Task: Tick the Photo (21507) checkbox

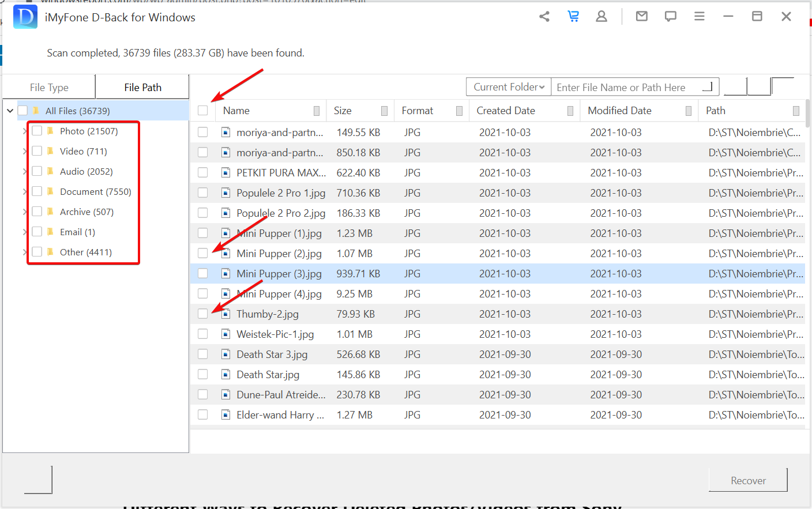Action: coord(37,131)
